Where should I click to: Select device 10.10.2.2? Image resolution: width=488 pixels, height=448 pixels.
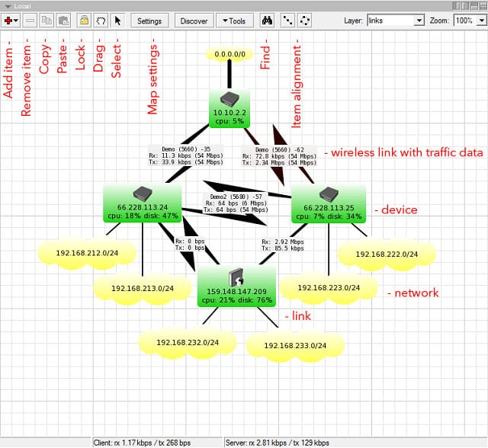click(x=230, y=108)
